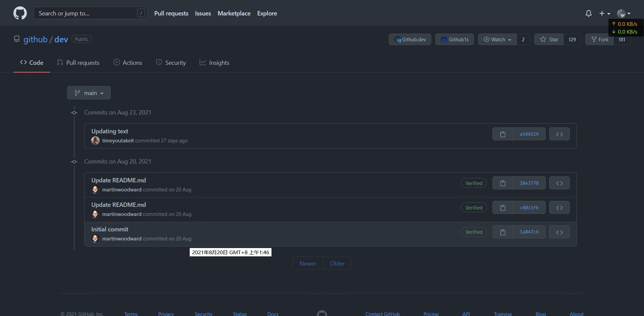Open Privacy footer link
Screen dimensions: 644x316
(x=166, y=314)
